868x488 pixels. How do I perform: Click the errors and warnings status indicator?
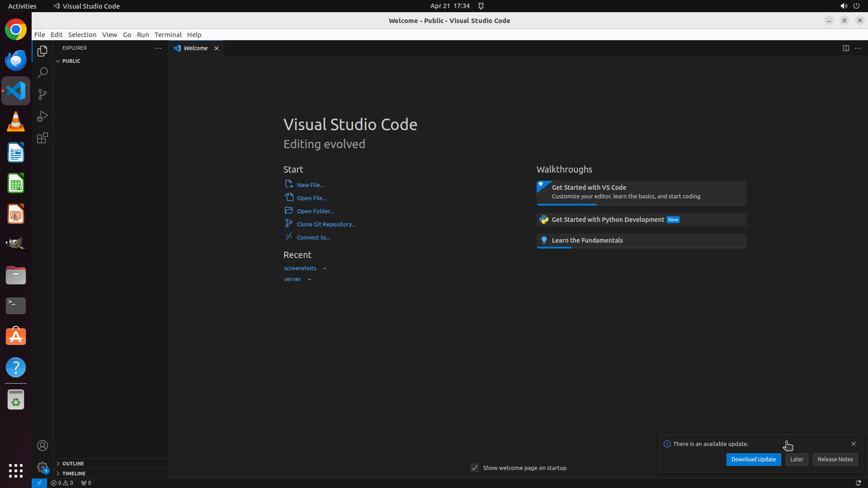point(62,483)
